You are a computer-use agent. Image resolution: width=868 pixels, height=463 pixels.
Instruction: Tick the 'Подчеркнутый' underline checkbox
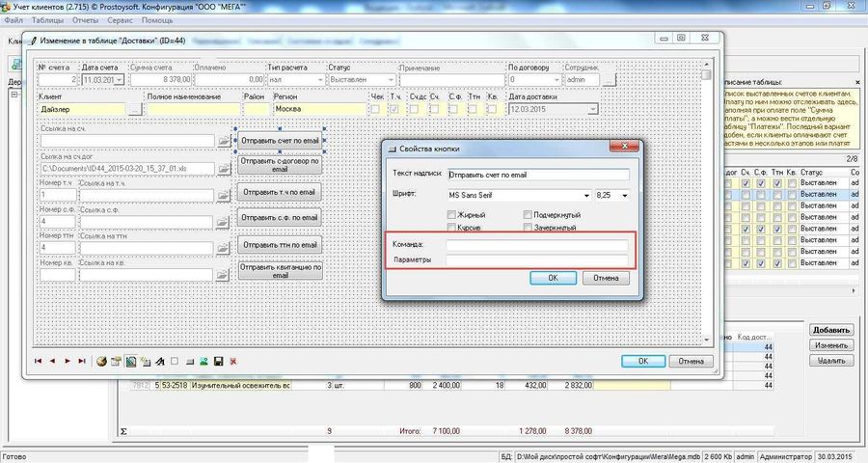pyautogui.click(x=528, y=215)
